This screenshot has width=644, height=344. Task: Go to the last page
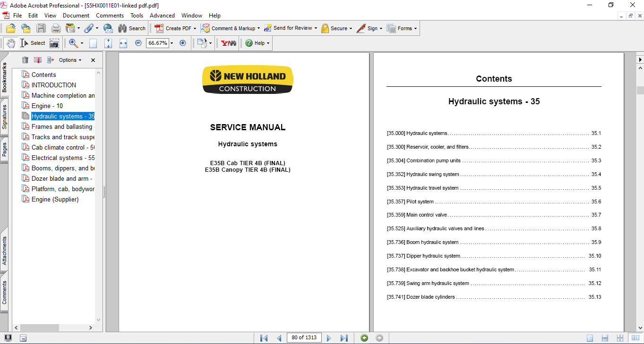click(x=344, y=338)
